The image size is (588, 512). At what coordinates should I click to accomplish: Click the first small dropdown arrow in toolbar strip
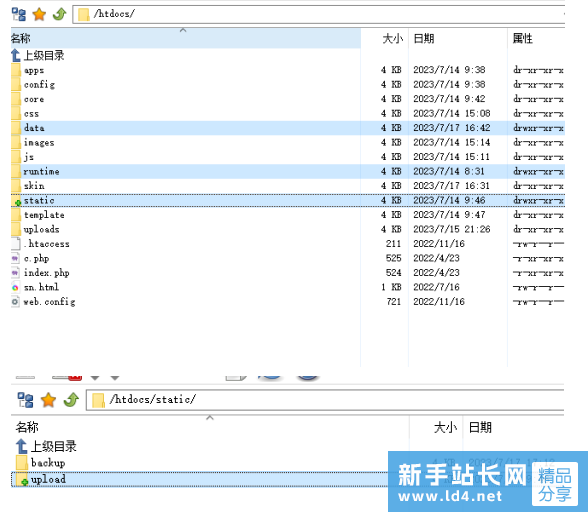[x=95, y=378]
